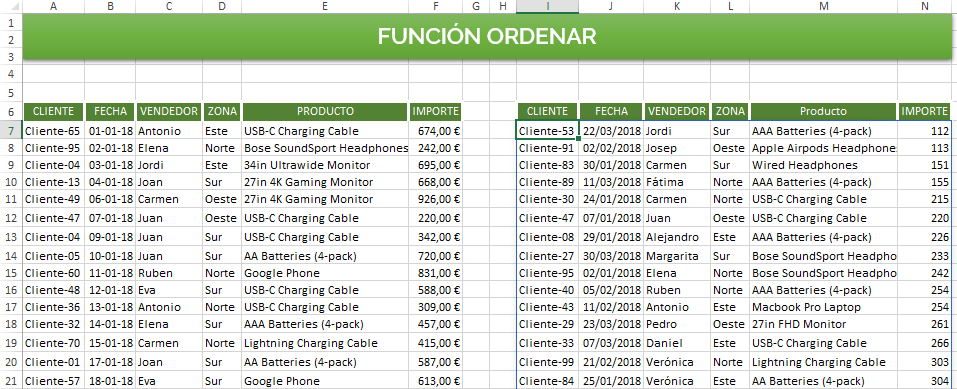Select cell Macbook Pro Laptop
This screenshot has height=389, width=957.
[x=823, y=307]
